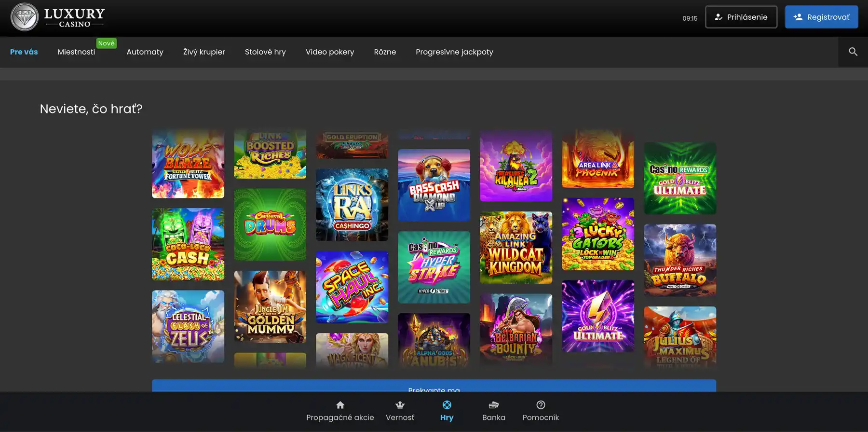Open green Casino Rewards Gold Blitz Ultimate
Image resolution: width=868 pixels, height=432 pixels.
tap(680, 178)
